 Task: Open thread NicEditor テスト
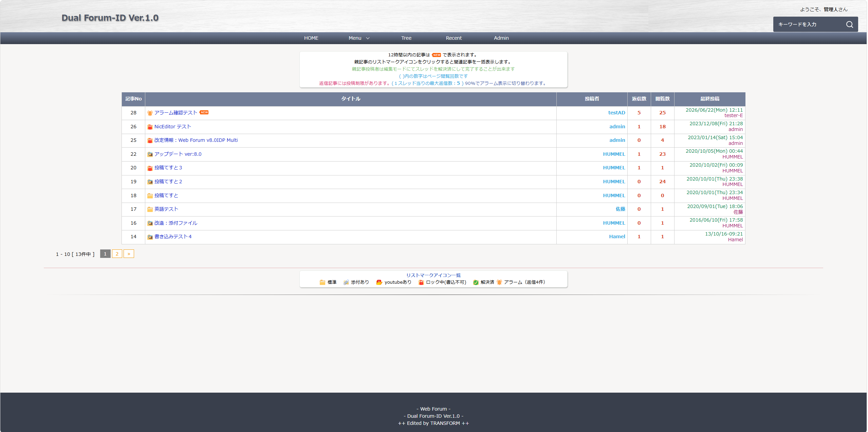point(172,127)
